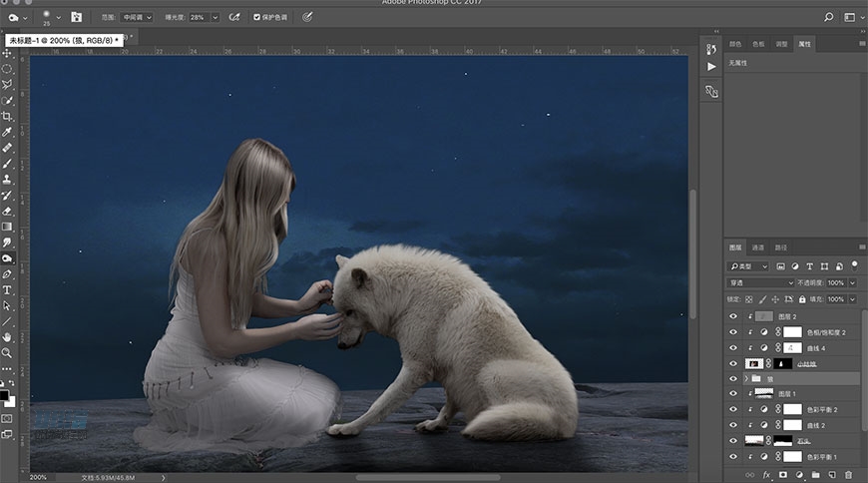Switch to the 调整 tab

coord(781,44)
